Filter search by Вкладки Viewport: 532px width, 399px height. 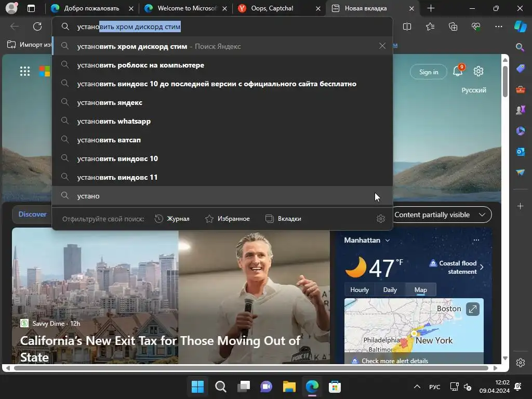(283, 219)
